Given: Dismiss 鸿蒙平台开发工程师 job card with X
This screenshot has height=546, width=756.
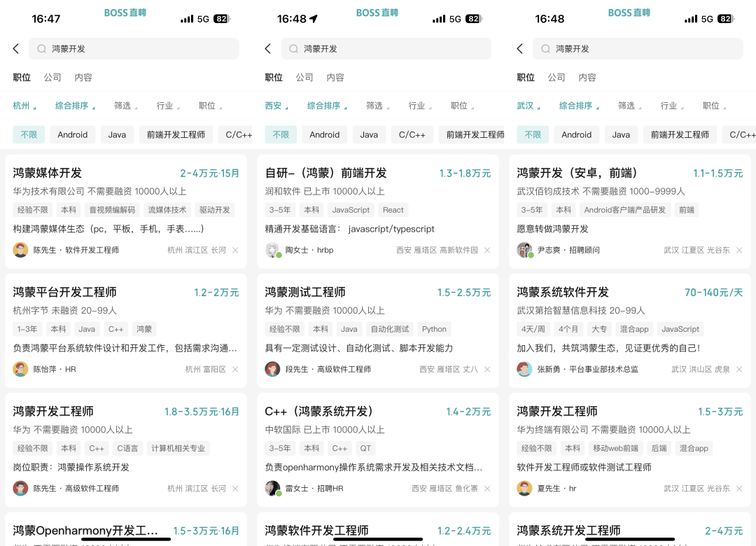Looking at the screenshot, I should pos(235,369).
